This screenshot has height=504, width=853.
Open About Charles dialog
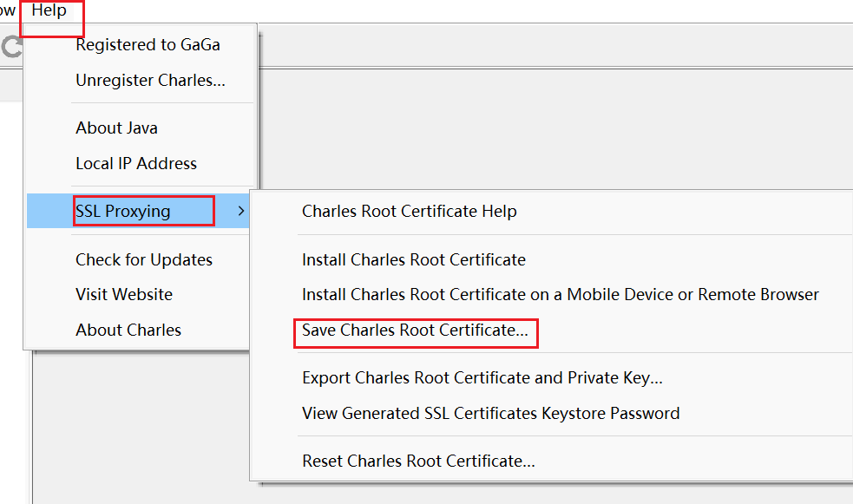[128, 331]
